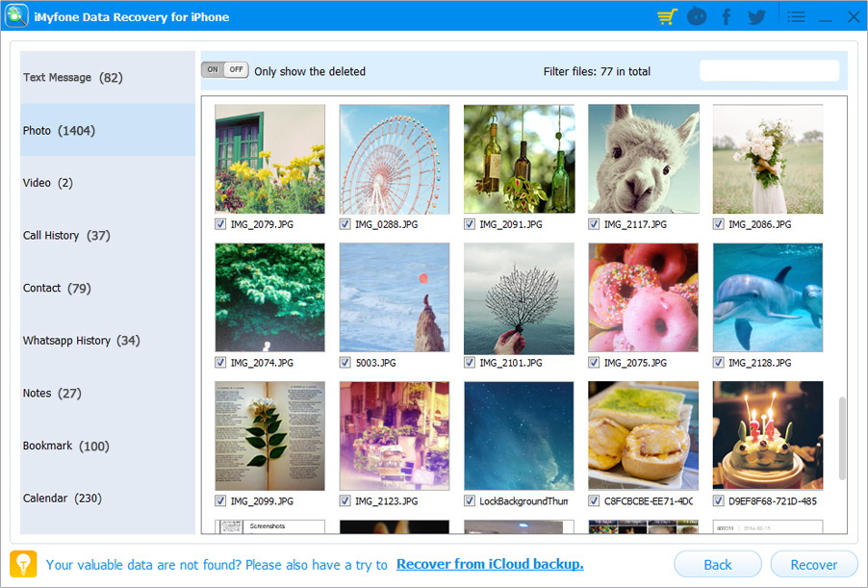The height and width of the screenshot is (588, 868).
Task: Click the yellow shopping cart icon
Action: (x=666, y=17)
